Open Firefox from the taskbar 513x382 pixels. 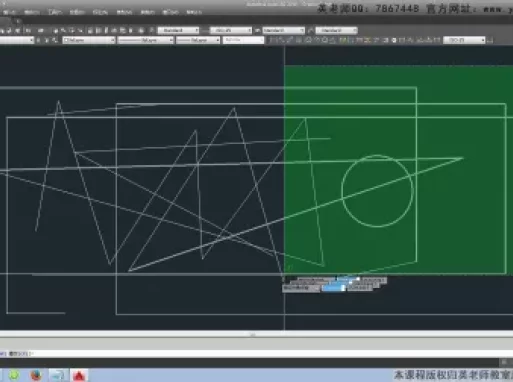click(x=36, y=375)
